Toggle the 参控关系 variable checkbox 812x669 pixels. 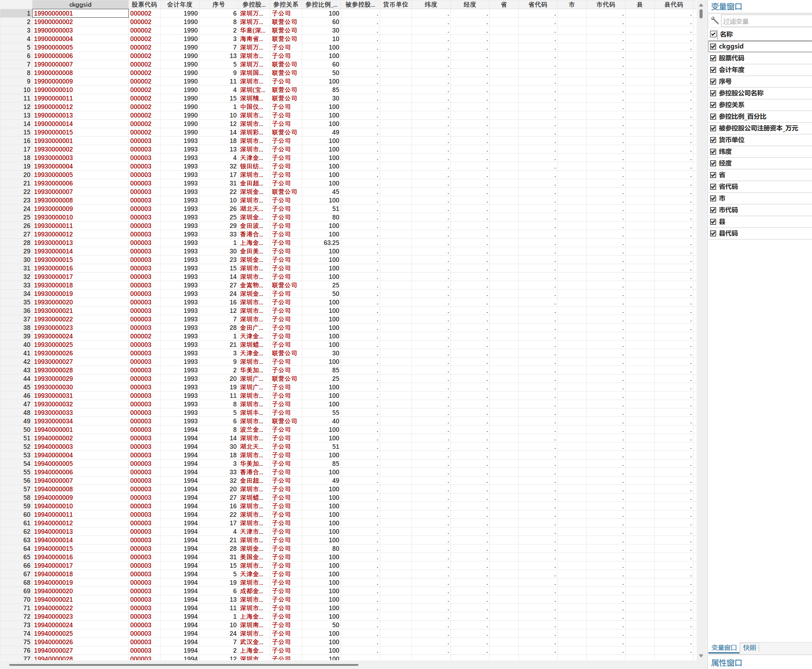[713, 105]
